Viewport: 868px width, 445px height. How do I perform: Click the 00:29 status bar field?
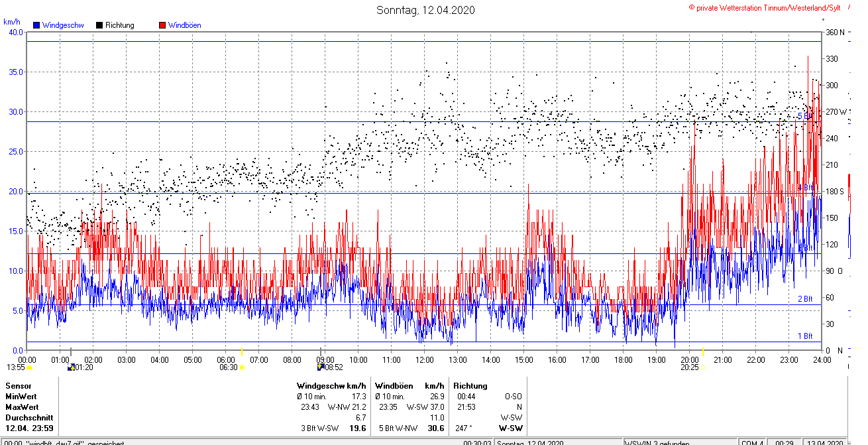(785, 442)
